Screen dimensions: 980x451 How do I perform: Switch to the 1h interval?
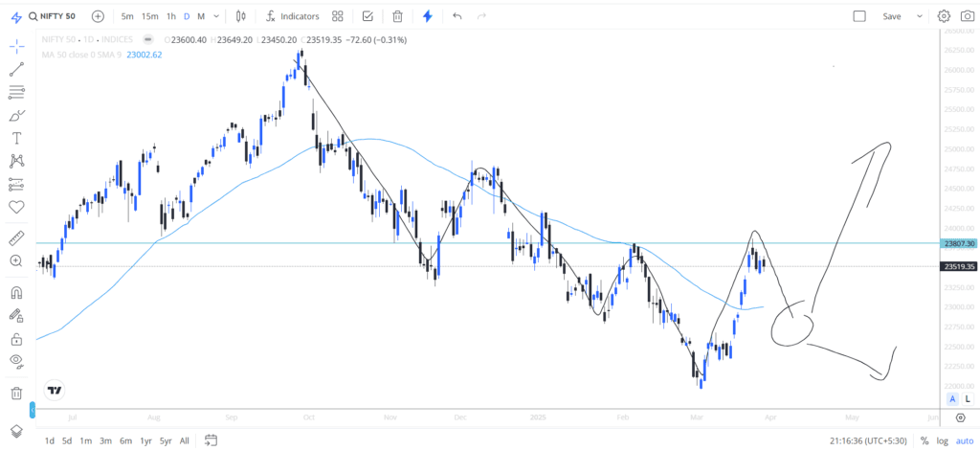171,16
